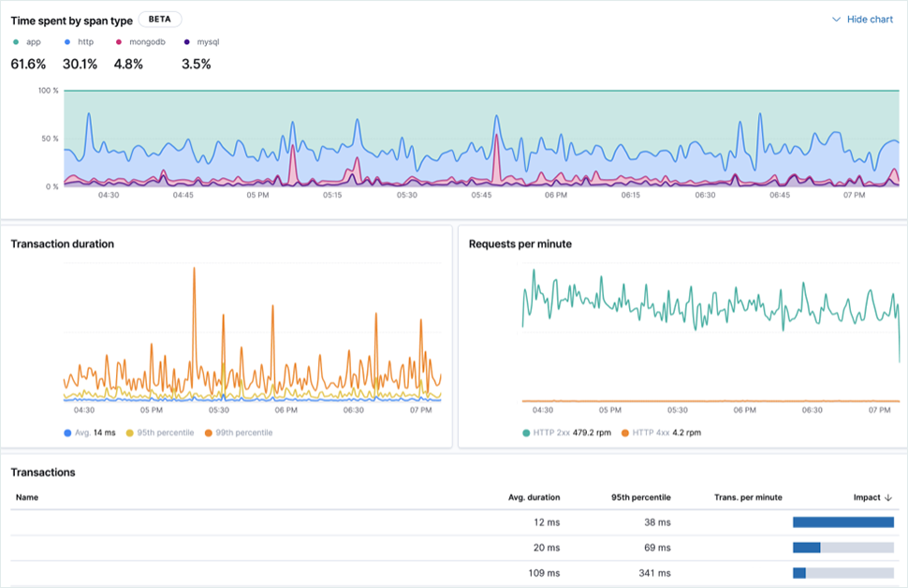The image size is (908, 588).
Task: Sort transactions by Impact arrow
Action: point(887,497)
